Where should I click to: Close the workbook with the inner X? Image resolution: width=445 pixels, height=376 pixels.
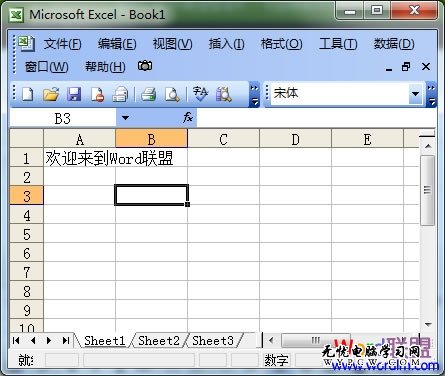(x=426, y=67)
